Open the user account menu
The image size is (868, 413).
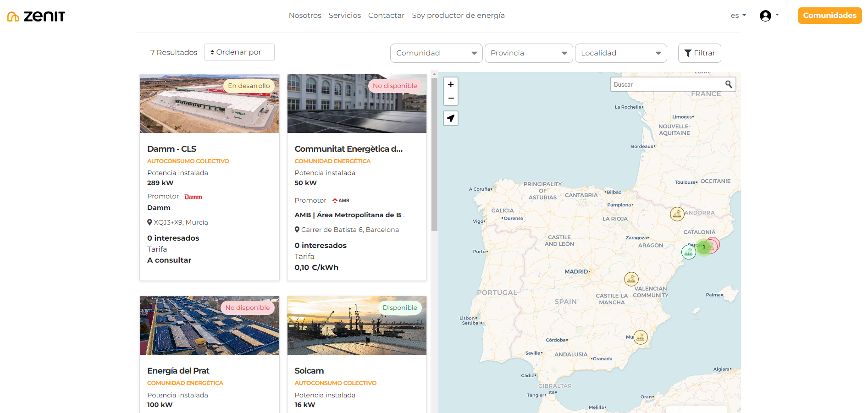(x=766, y=15)
